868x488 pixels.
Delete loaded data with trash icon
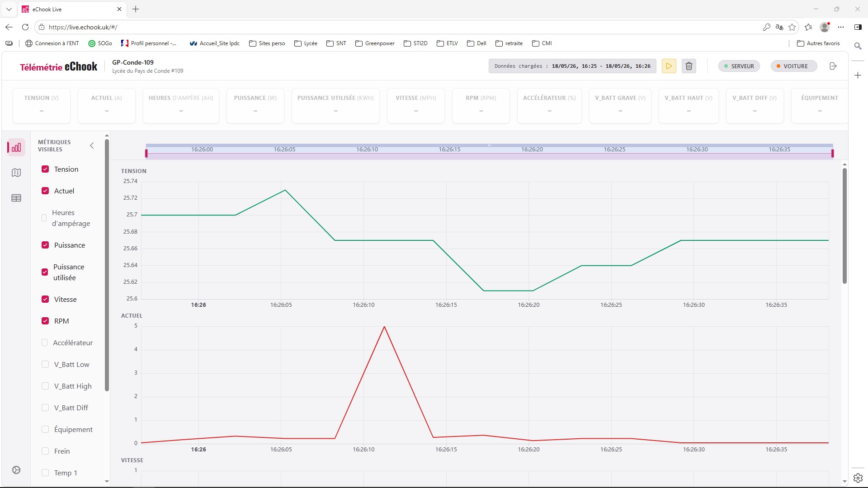[689, 66]
